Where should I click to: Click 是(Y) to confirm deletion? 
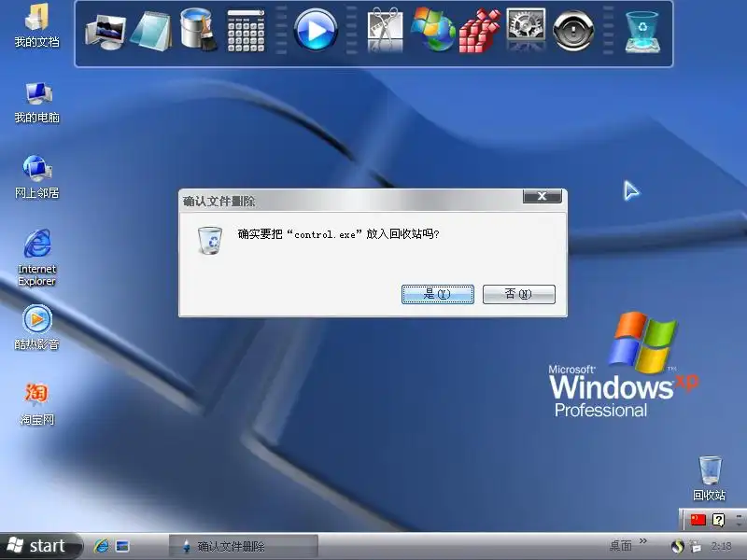click(437, 294)
